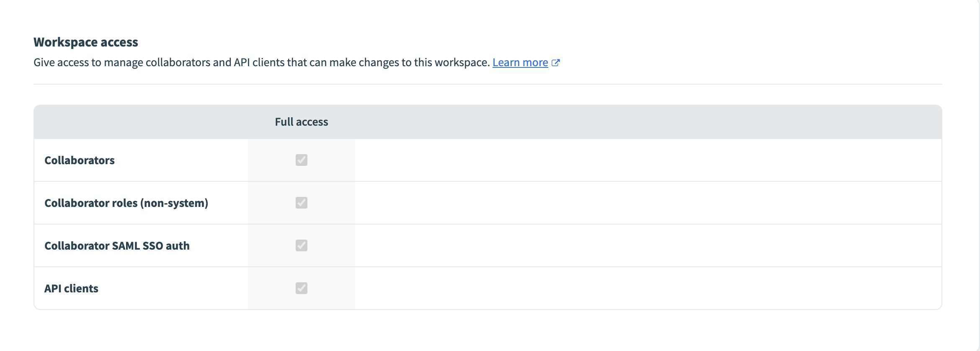Click the Full access column header
980x351 pixels.
coord(302,122)
